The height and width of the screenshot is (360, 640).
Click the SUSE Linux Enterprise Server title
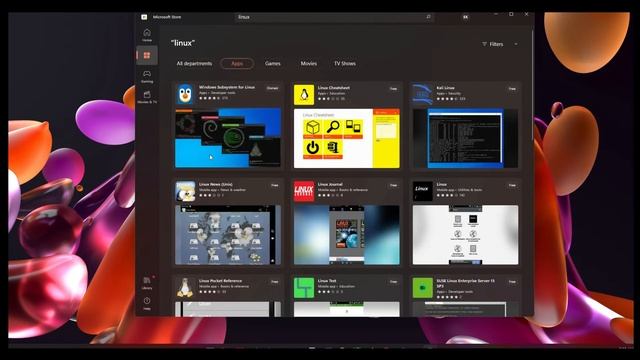pyautogui.click(x=465, y=283)
